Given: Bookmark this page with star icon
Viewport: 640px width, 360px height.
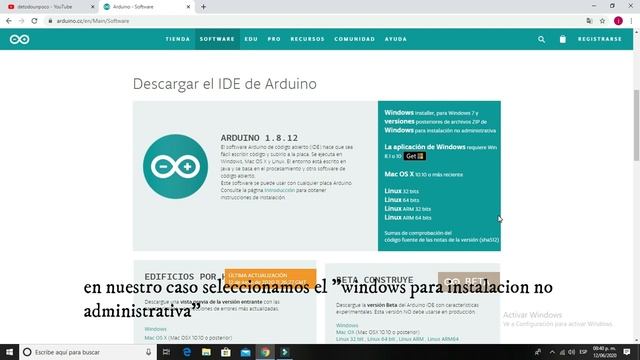Looking at the screenshot, I should tap(602, 21).
